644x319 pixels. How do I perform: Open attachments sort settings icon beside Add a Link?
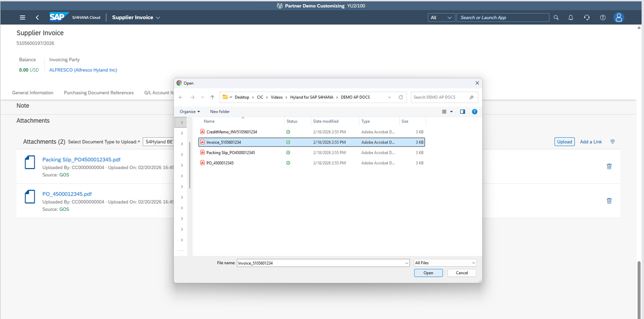[x=613, y=142]
